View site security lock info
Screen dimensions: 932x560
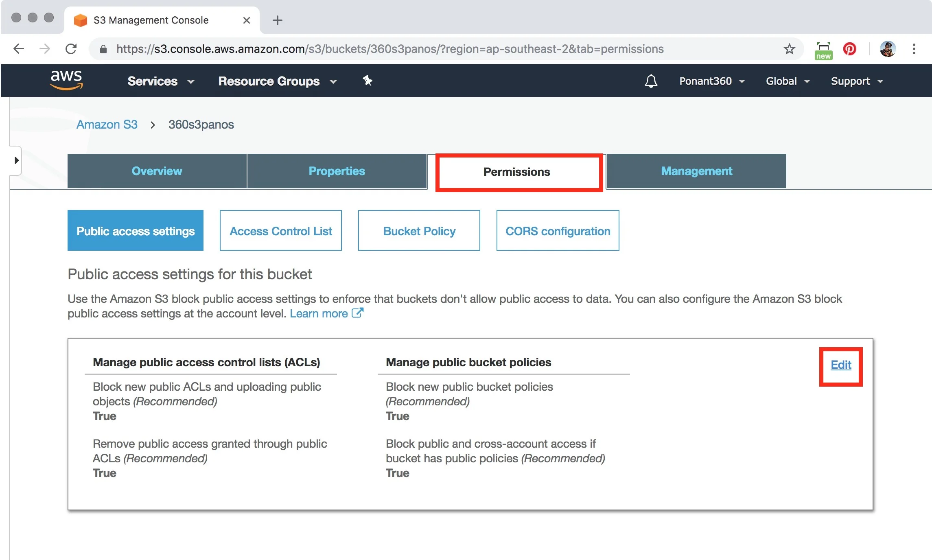(x=103, y=49)
